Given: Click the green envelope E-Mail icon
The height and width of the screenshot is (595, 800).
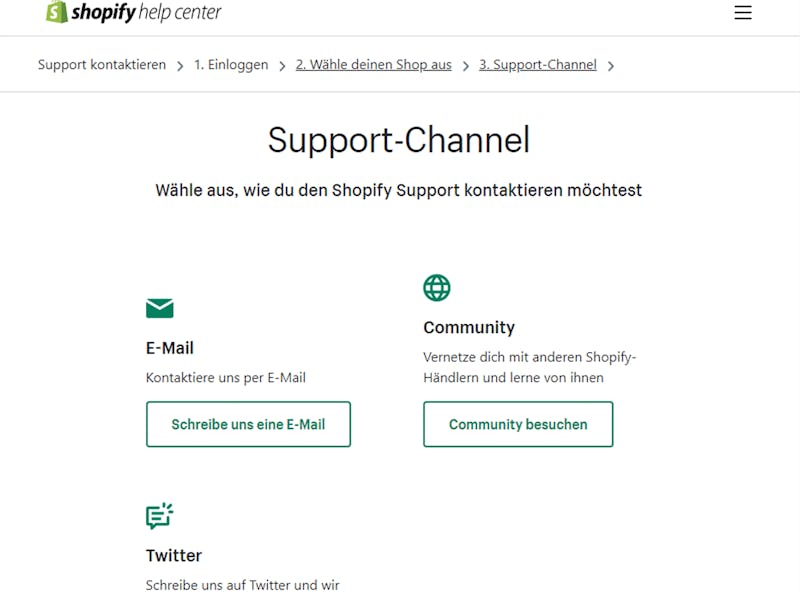Looking at the screenshot, I should [160, 308].
